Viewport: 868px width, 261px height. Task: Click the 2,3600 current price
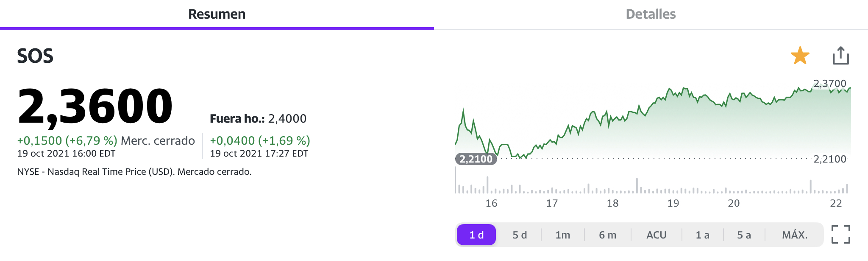(x=95, y=106)
